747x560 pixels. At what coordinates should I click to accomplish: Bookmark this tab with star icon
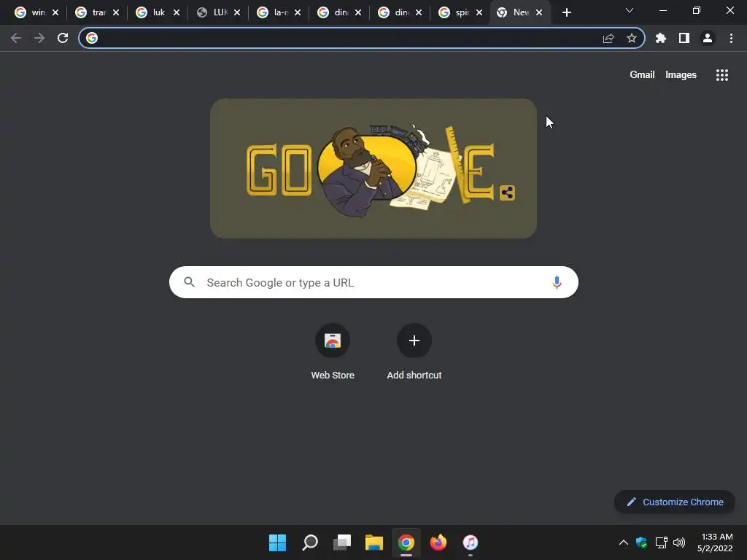tap(632, 38)
